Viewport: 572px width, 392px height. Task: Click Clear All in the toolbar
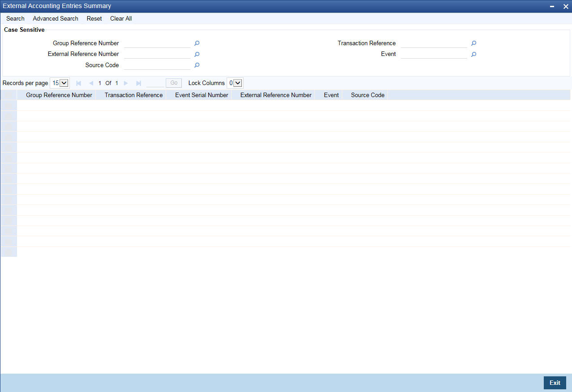click(x=121, y=18)
